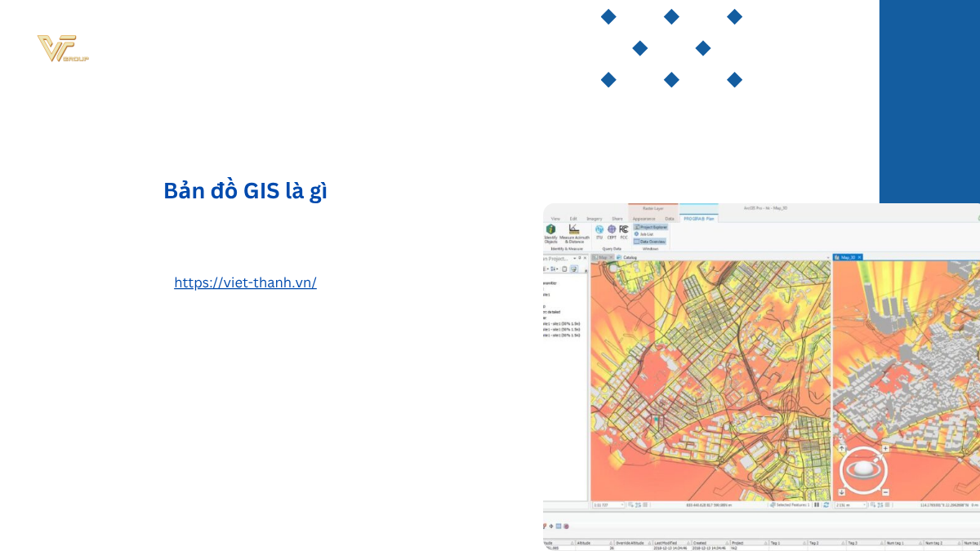980x551 pixels.
Task: Zoom in with navigator plus button
Action: click(x=885, y=448)
